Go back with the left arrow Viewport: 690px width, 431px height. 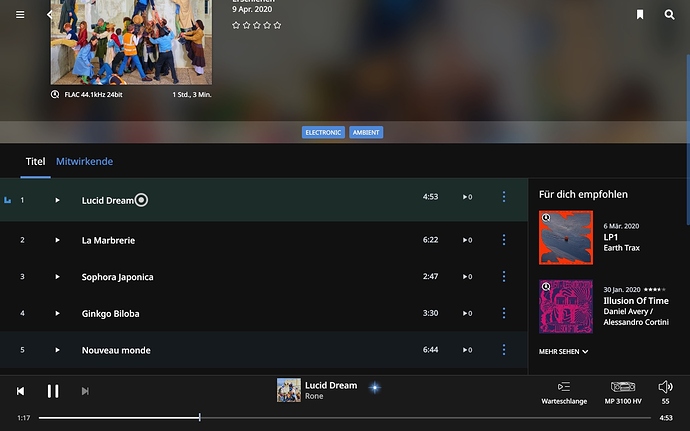coord(49,15)
